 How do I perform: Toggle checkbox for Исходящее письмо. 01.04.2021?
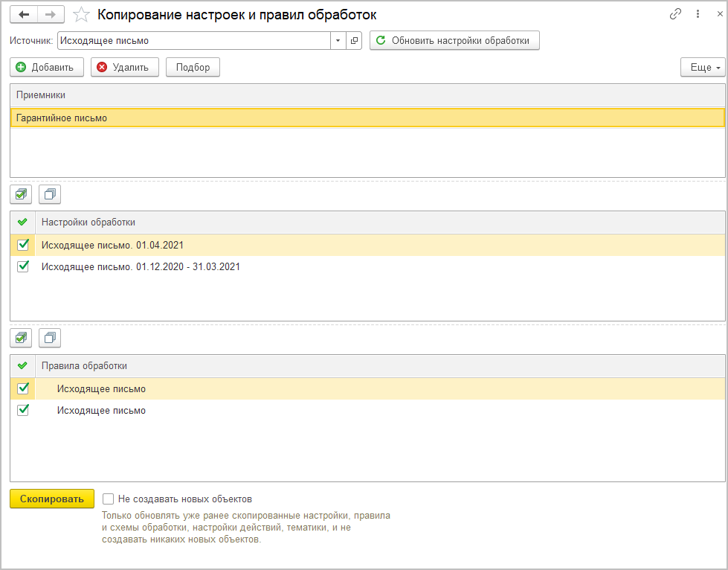tap(23, 245)
